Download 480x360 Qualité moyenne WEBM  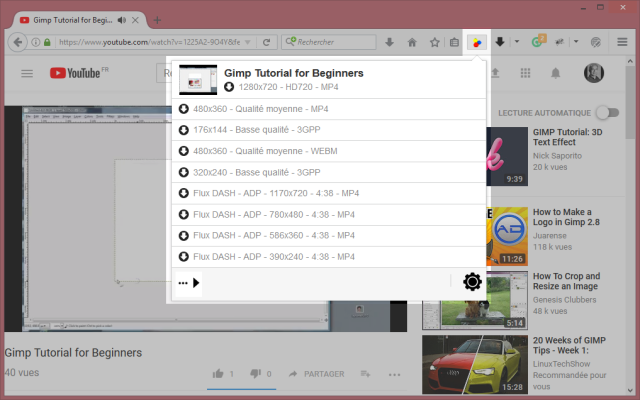point(329,151)
